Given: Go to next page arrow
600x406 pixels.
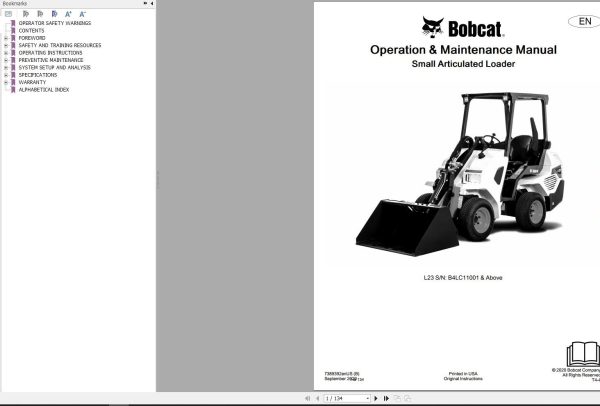Looking at the screenshot, I should [x=375, y=398].
